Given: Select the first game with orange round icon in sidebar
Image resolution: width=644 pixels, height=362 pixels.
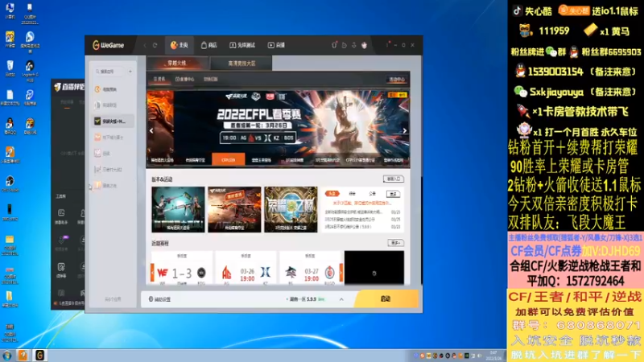Looking at the screenshot, I should click(113, 89).
